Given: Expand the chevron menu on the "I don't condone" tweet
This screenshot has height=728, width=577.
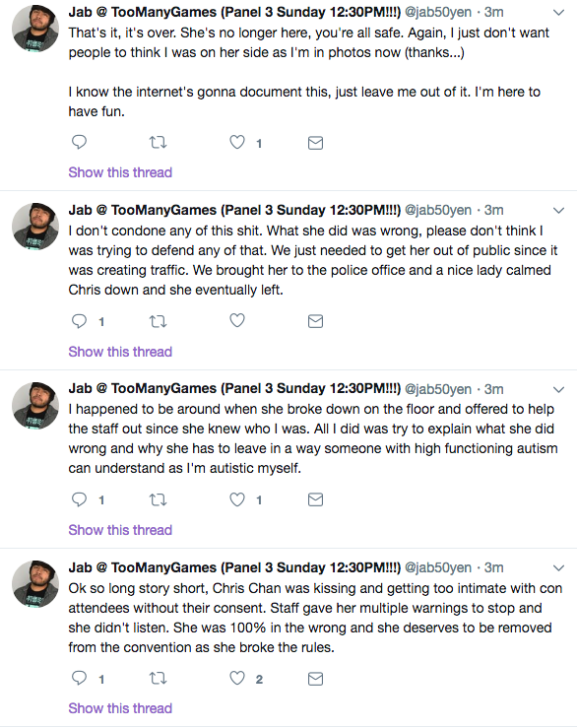Looking at the screenshot, I should tap(559, 210).
